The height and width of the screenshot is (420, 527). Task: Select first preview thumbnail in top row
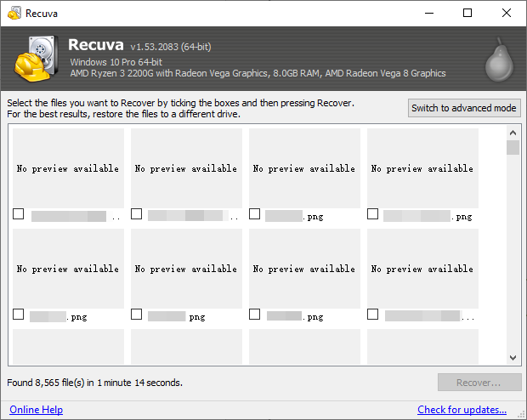pos(68,168)
